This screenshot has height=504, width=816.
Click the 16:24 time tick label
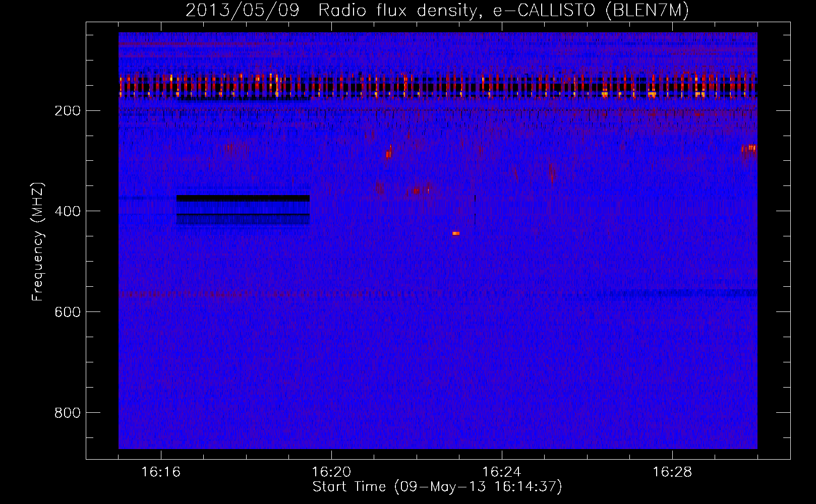(x=502, y=472)
